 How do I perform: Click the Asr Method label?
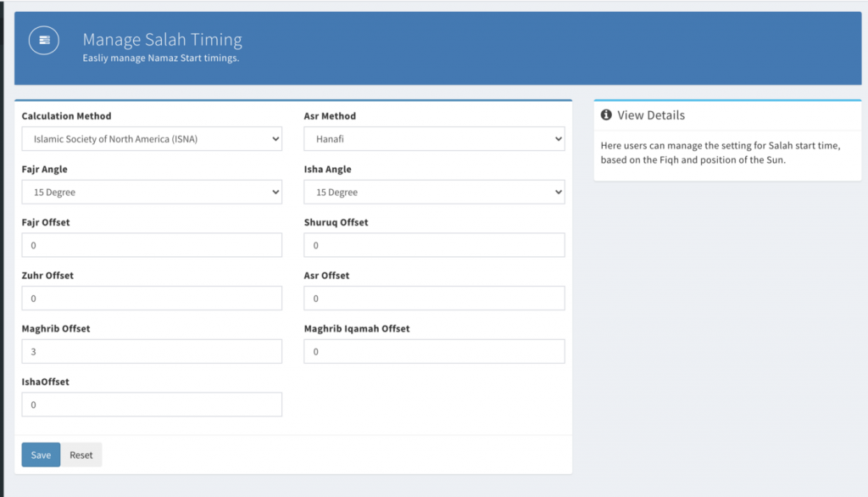pyautogui.click(x=330, y=116)
